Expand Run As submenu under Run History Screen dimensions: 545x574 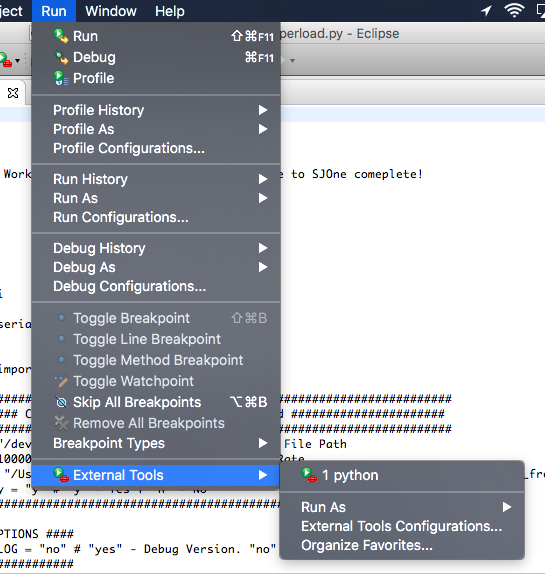click(x=156, y=198)
